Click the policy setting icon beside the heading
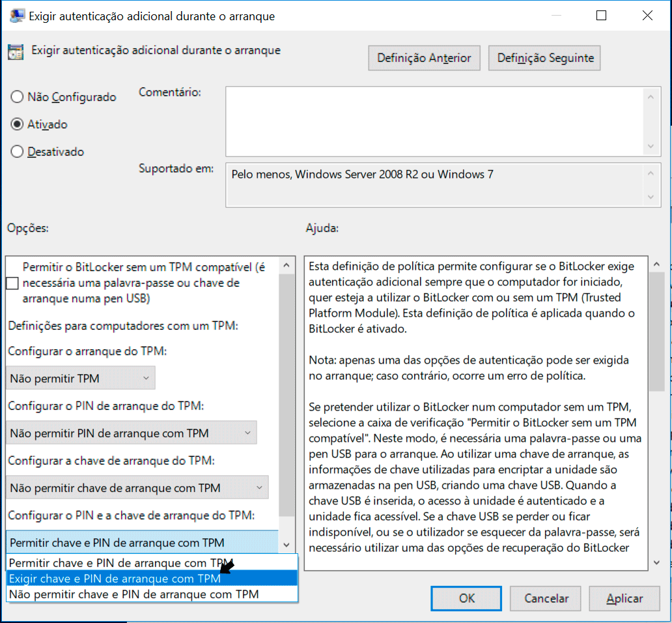Screen dimensions: 672x623 pos(16,52)
